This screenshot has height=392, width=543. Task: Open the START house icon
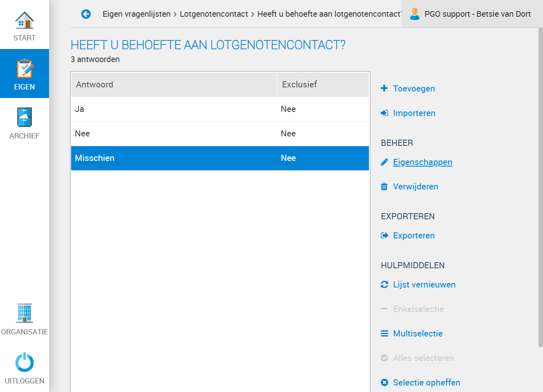[25, 20]
